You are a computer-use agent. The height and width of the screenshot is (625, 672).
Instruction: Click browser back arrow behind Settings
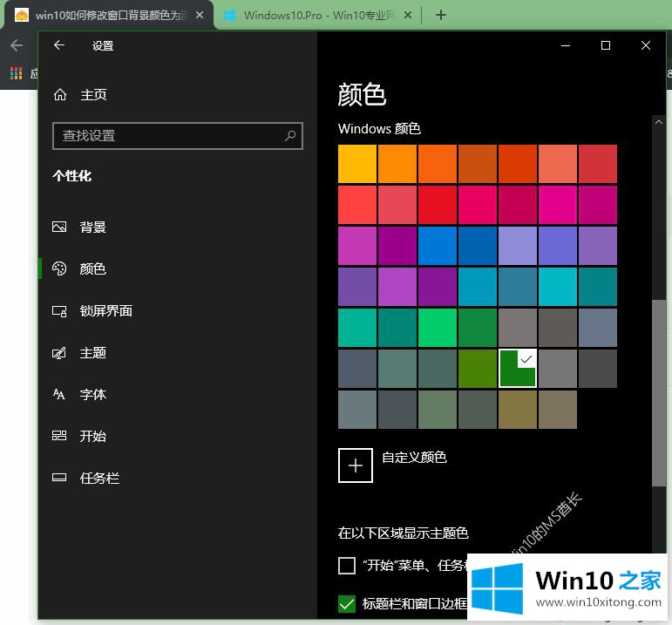coord(17,45)
